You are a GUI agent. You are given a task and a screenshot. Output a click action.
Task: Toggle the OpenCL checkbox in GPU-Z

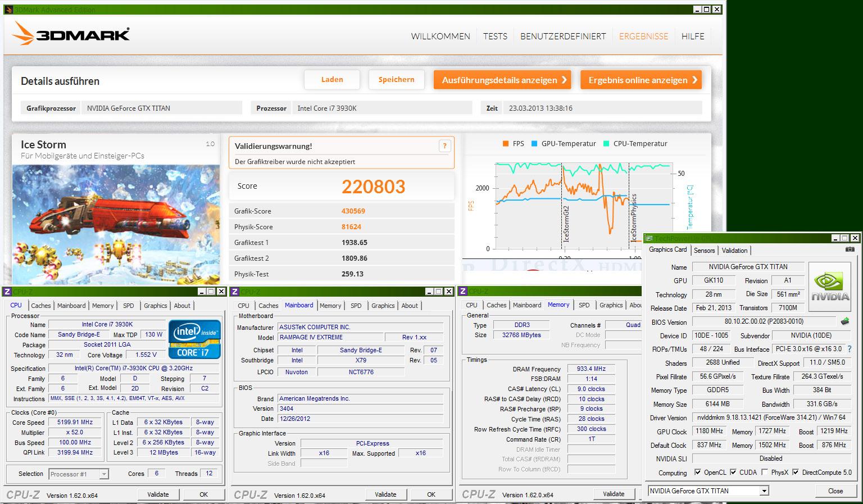click(x=697, y=472)
